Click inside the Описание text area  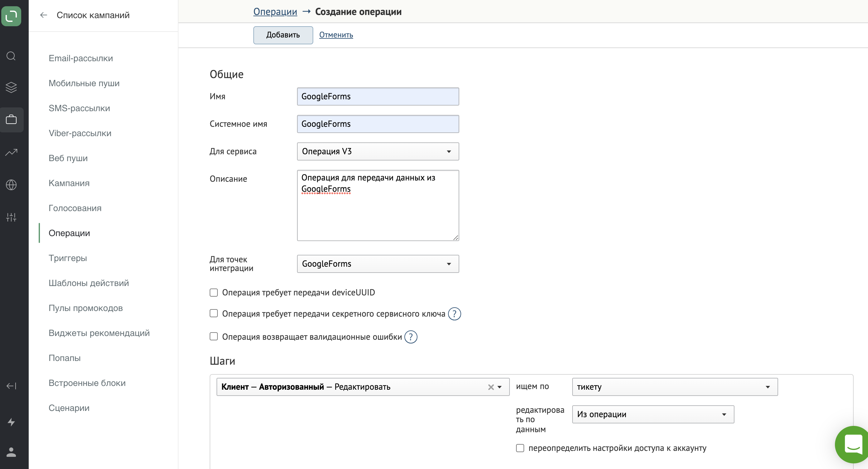378,205
